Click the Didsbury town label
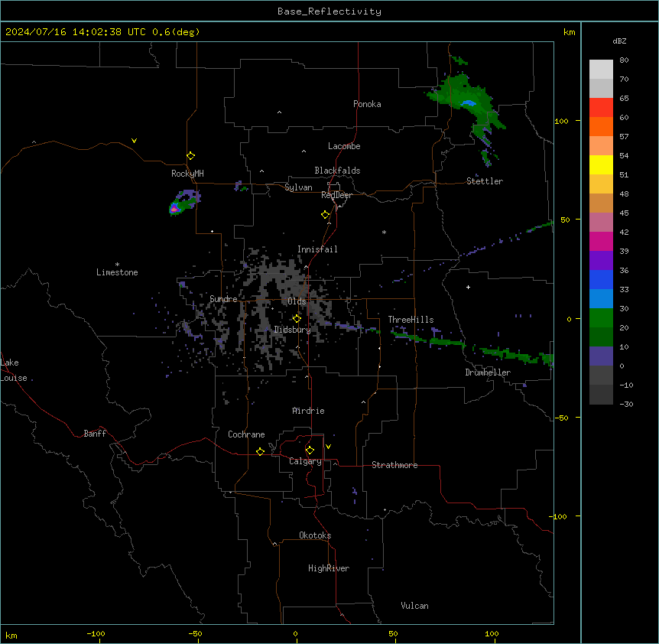The width and height of the screenshot is (659, 644). [292, 330]
